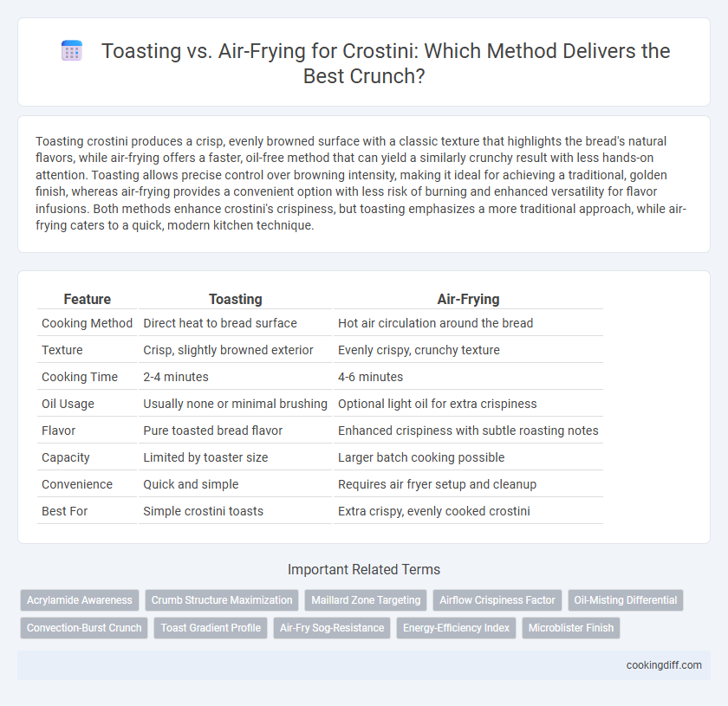Click the Important Related Terms heading
Image resolution: width=728 pixels, height=706 pixels.
pyautogui.click(x=364, y=569)
